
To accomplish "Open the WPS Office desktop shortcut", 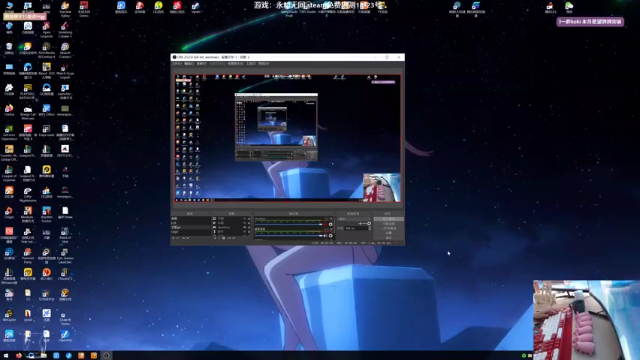I will [46, 109].
